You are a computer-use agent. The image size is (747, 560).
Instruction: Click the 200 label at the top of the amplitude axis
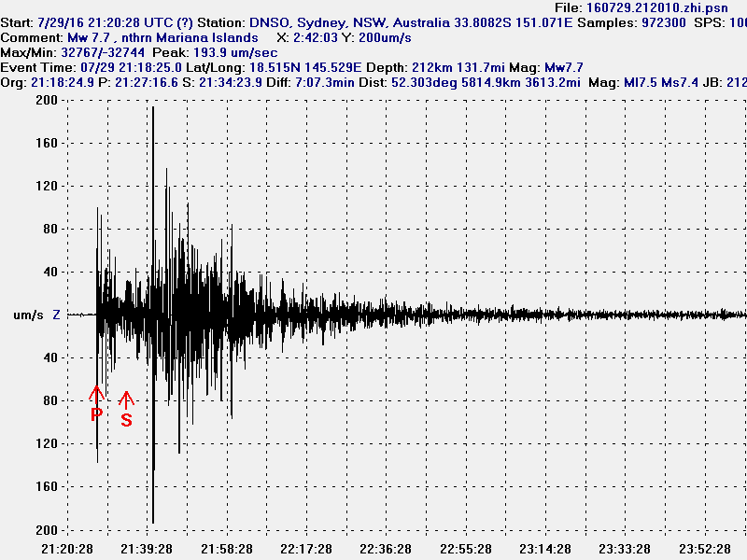47,100
